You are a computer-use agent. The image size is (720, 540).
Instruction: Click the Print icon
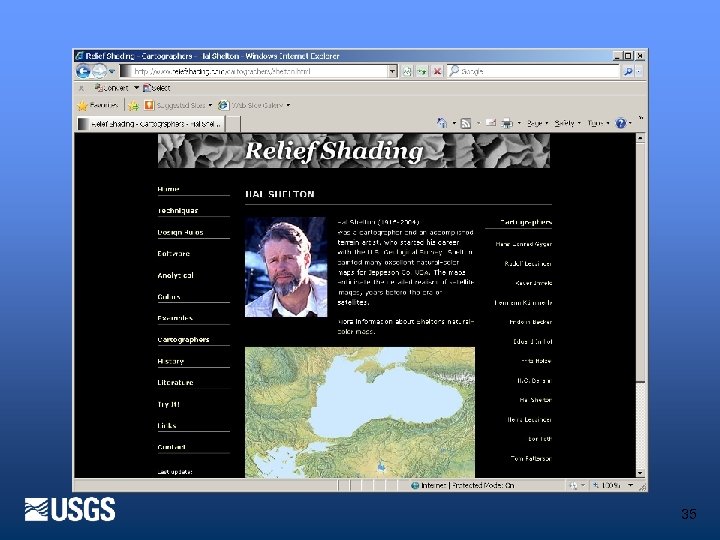507,123
